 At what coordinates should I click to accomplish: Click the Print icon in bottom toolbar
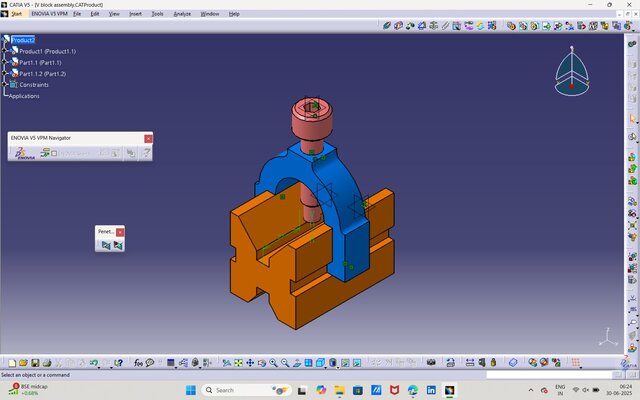46,362
